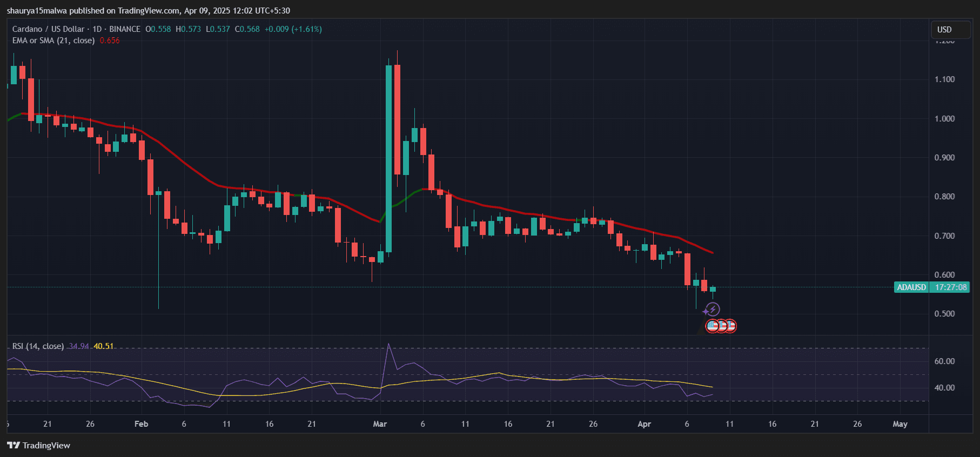Select the EMA or SMA indicator legend
The height and width of the screenshot is (457, 980).
[x=53, y=41]
